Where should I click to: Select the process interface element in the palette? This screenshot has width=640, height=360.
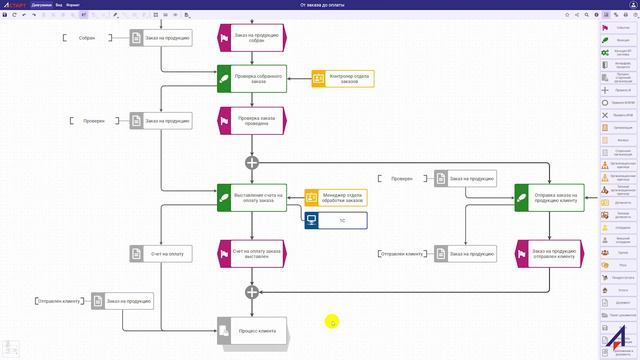[618, 65]
